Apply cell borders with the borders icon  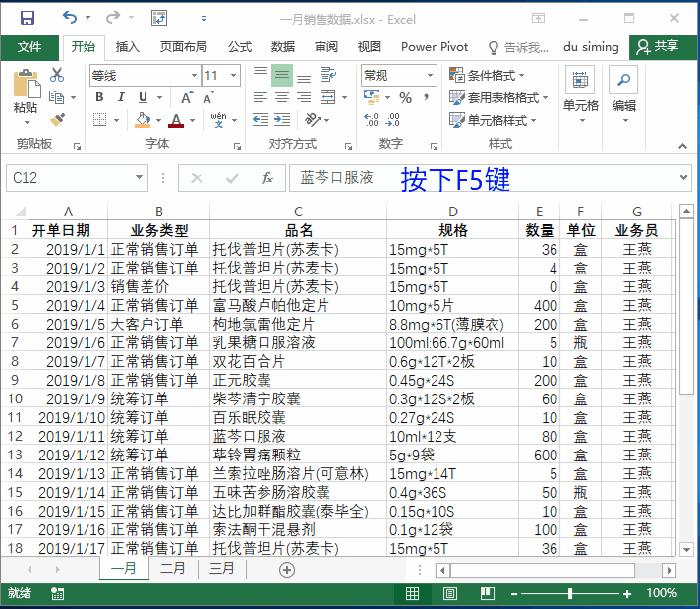tap(99, 120)
